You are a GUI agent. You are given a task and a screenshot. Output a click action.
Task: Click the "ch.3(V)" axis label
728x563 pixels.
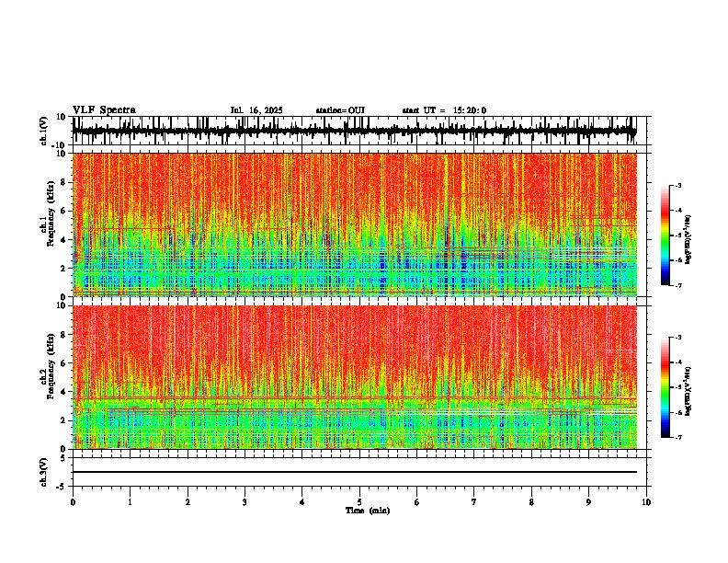coord(44,472)
